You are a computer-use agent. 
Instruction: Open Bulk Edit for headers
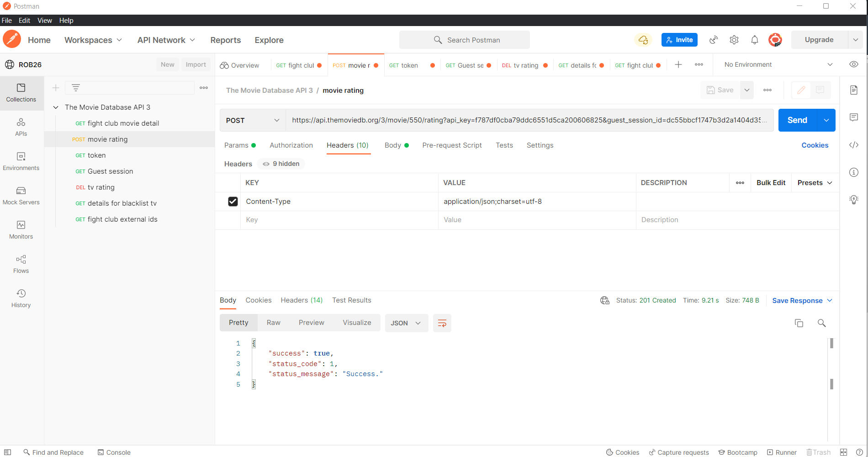point(771,183)
